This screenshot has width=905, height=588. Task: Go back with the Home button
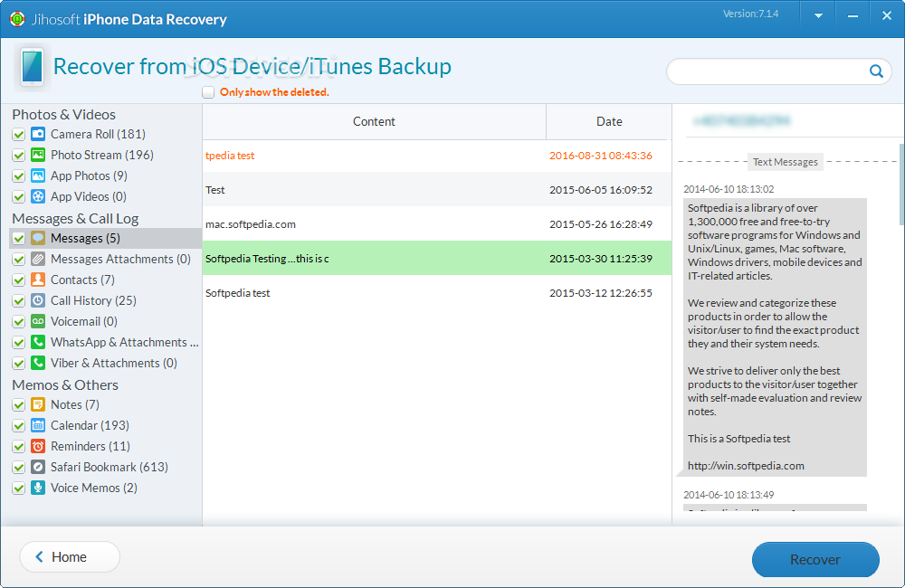pyautogui.click(x=70, y=557)
